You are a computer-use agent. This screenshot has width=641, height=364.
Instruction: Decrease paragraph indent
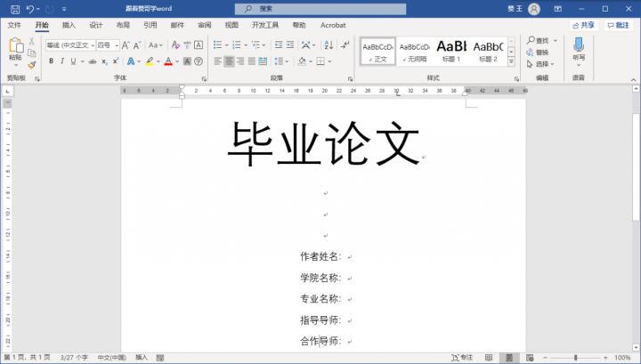[x=279, y=44]
